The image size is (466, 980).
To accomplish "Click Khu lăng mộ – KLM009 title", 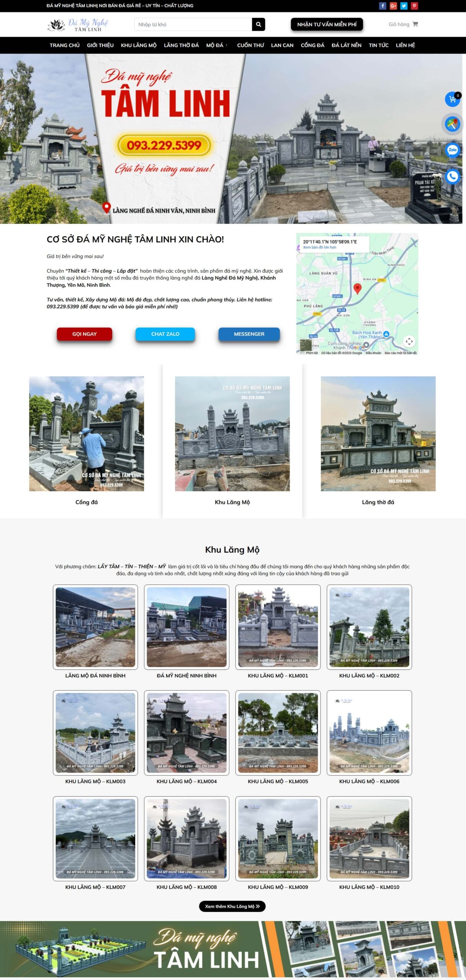I will pos(278,887).
